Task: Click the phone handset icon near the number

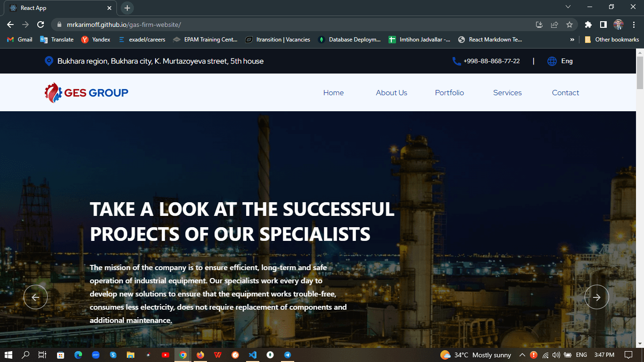Action: [x=456, y=61]
